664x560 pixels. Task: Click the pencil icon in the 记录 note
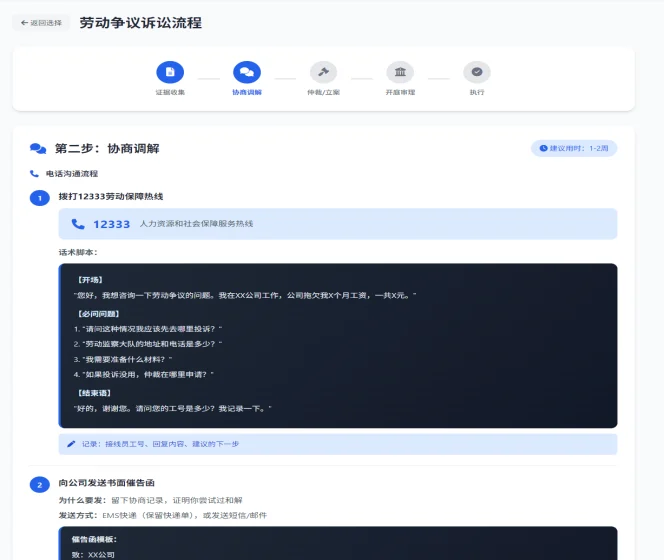pyautogui.click(x=71, y=444)
